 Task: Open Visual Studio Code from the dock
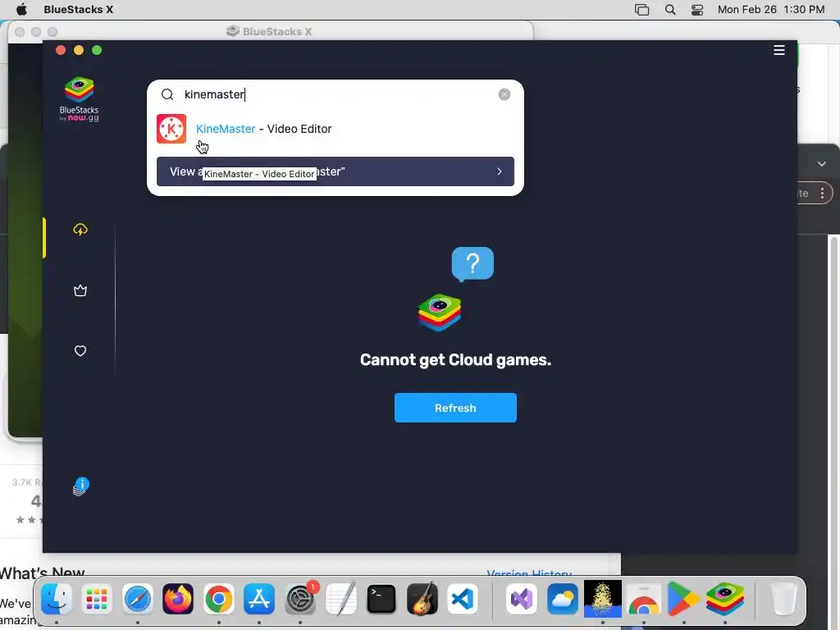coord(463,599)
